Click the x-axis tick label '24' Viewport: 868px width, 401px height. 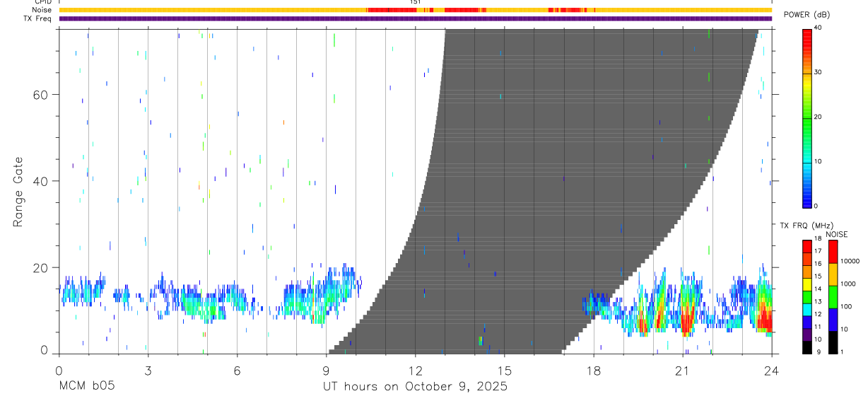(x=771, y=370)
